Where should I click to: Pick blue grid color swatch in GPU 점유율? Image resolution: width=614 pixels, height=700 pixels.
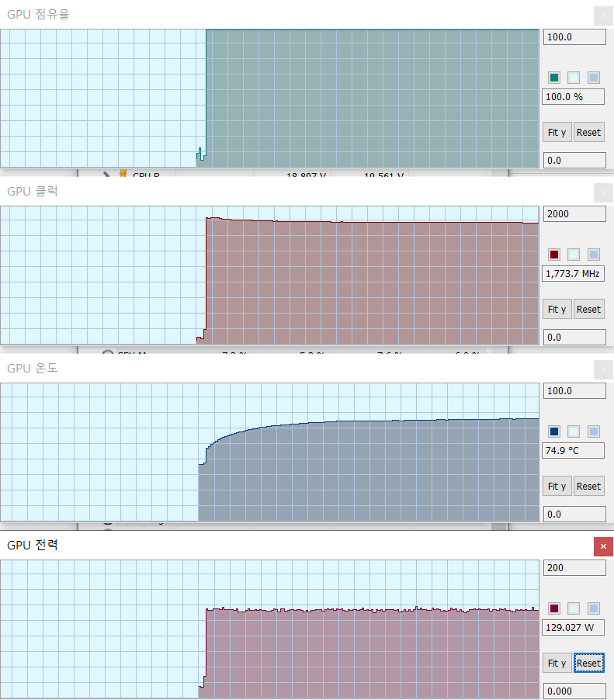pos(594,78)
